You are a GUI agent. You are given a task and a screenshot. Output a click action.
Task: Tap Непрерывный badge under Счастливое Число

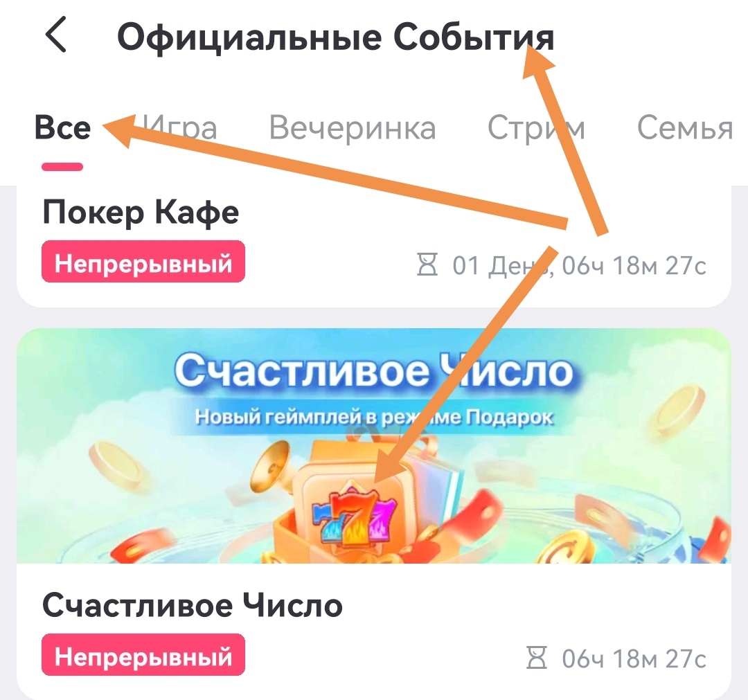point(143,655)
